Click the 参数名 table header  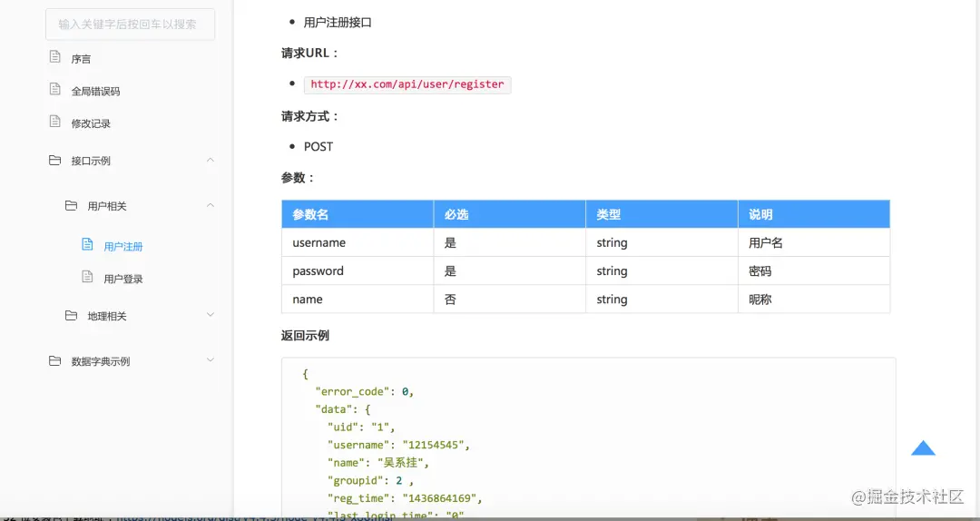tap(358, 214)
